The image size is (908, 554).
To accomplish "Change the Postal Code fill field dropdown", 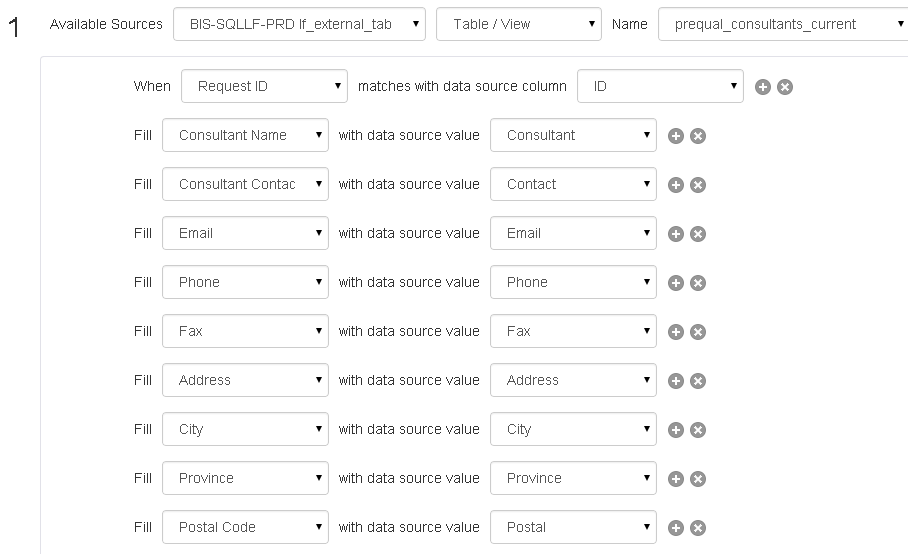I will tap(245, 527).
